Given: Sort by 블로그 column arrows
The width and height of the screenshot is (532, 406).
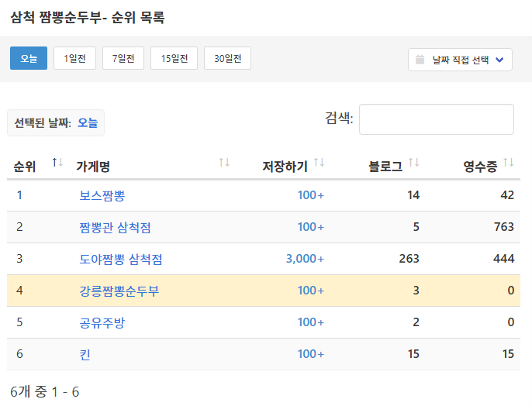Looking at the screenshot, I should pyautogui.click(x=413, y=163).
